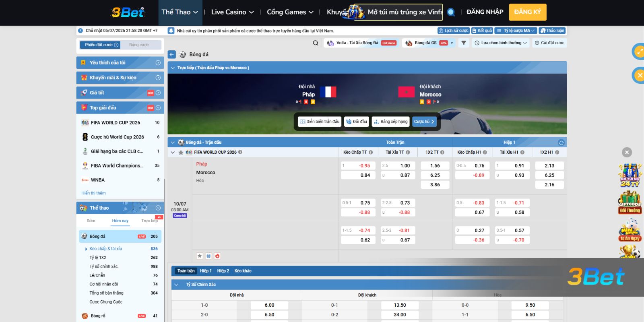The image size is (644, 322).
Task: Open Kết quả results
Action: click(x=482, y=31)
